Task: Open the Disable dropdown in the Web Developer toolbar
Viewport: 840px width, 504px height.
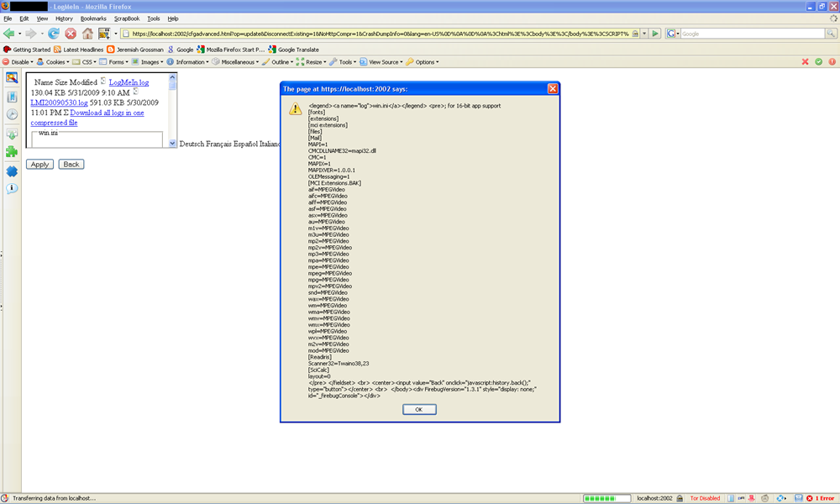Action: [x=18, y=62]
